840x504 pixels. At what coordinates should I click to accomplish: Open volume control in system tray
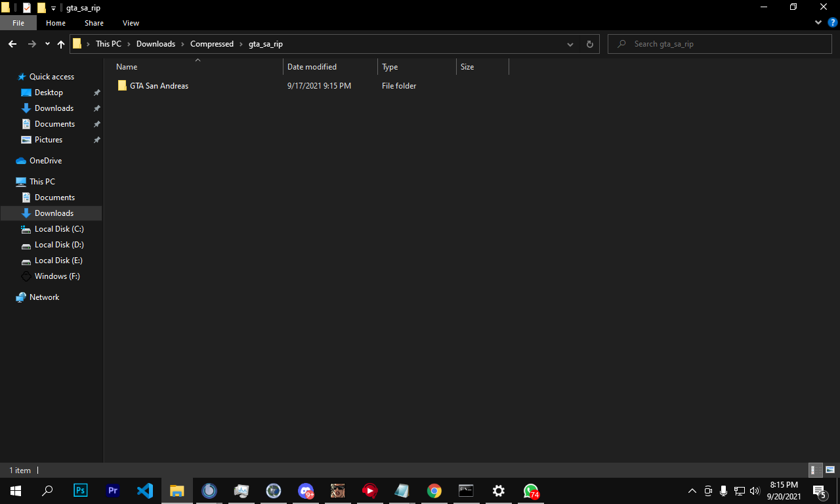(755, 491)
